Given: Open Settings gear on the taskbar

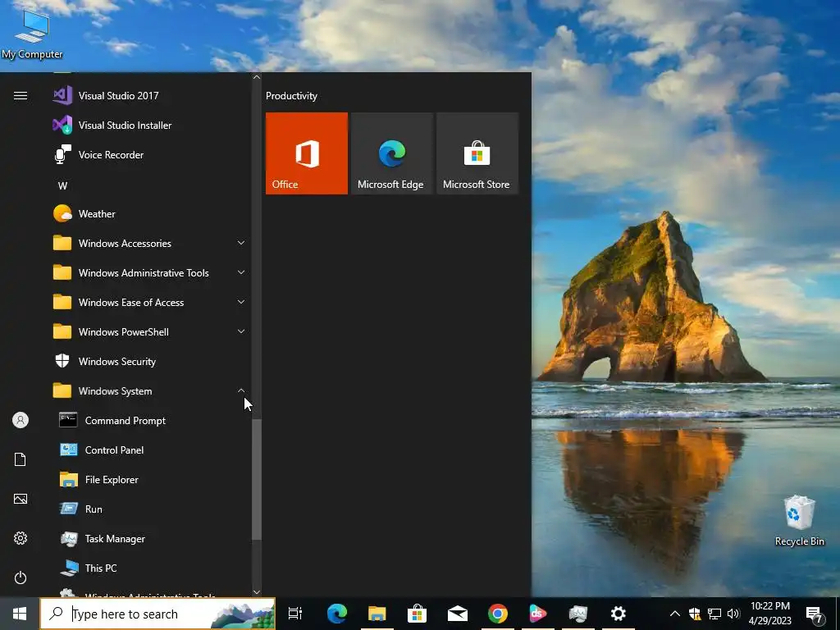Looking at the screenshot, I should coord(619,614).
